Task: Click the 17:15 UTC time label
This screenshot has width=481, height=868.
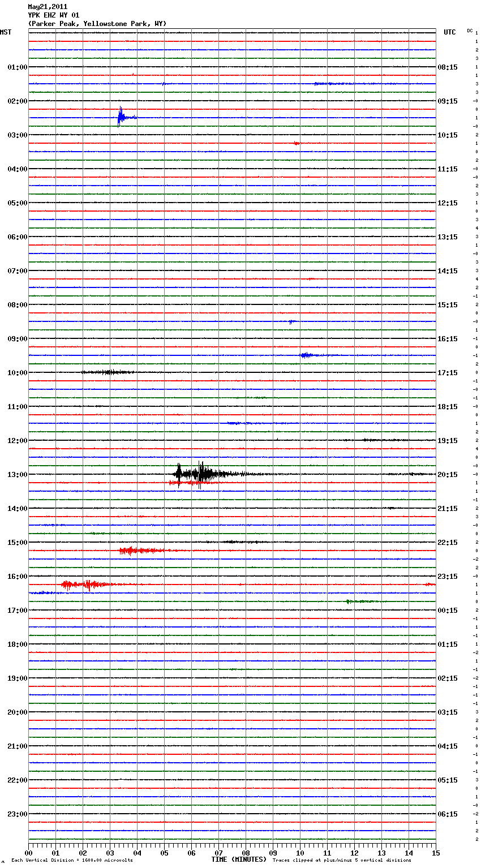Action: [x=448, y=373]
